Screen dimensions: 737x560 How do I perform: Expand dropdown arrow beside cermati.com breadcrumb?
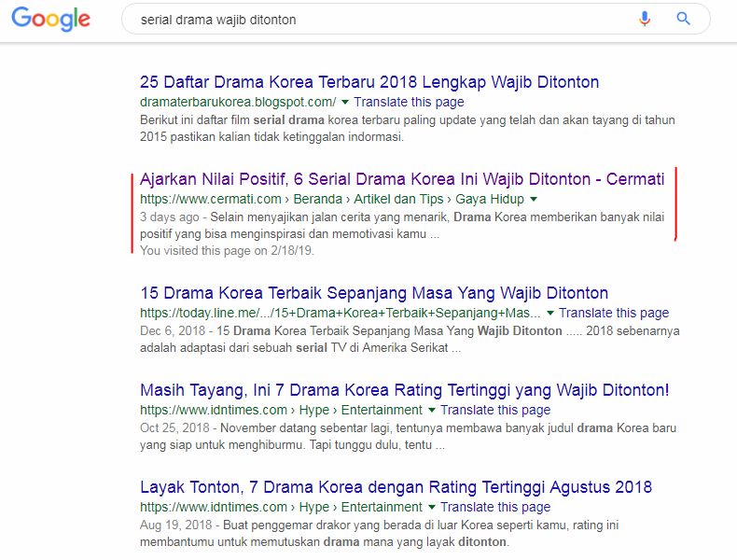(534, 200)
